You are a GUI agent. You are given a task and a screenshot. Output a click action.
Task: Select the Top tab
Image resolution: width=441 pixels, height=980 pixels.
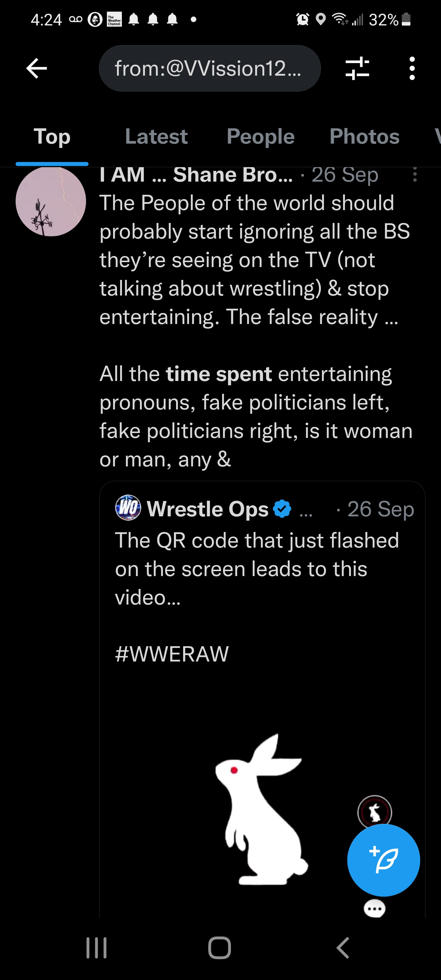click(x=52, y=137)
